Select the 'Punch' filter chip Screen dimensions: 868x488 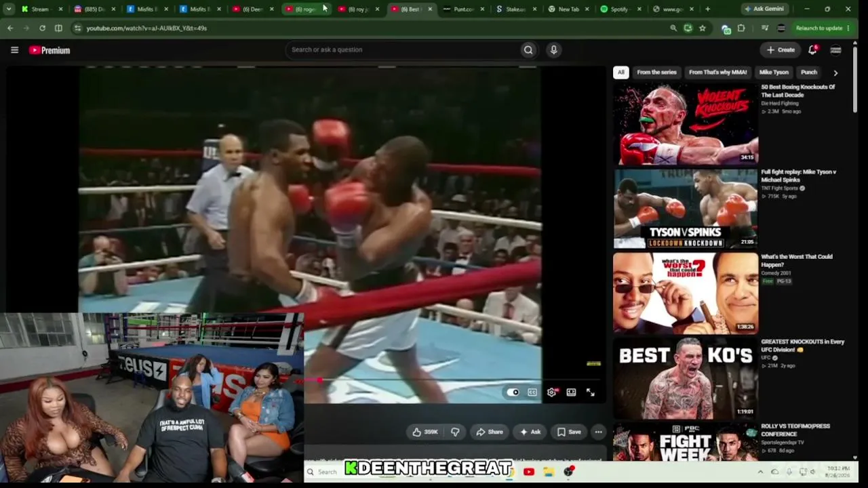click(x=808, y=73)
